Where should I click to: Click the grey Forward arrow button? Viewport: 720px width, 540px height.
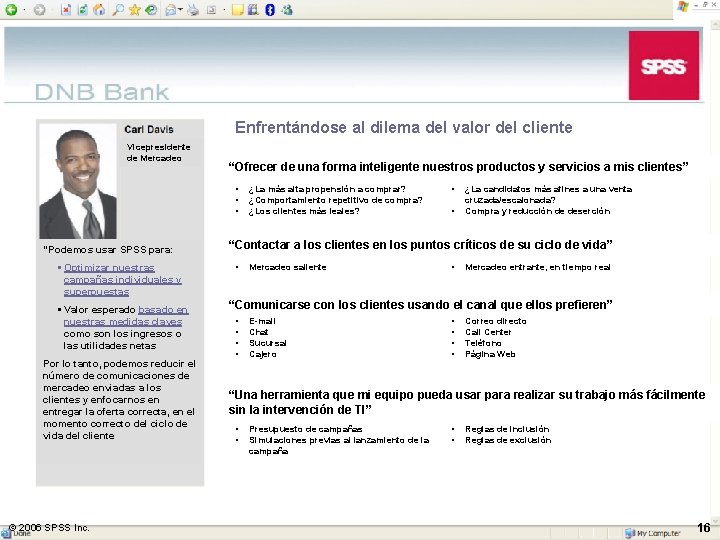click(x=39, y=10)
